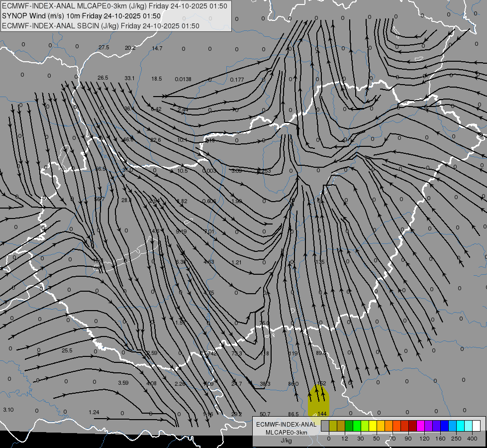Screen dimensions: 487x448
Task: Click the map value '29.2'
Action: coord(236,414)
